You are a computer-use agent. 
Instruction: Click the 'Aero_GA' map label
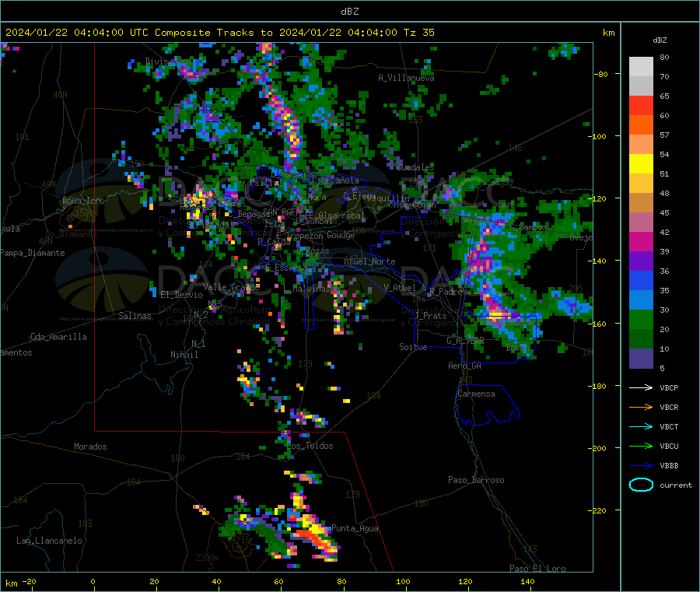pos(464,366)
